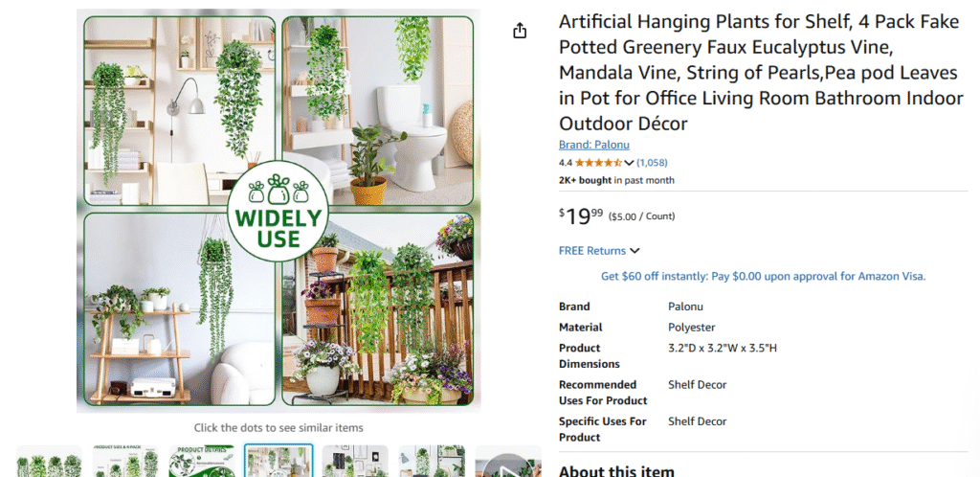
Task: Select the highlighted Widely Use thumbnail
Action: 278,461
